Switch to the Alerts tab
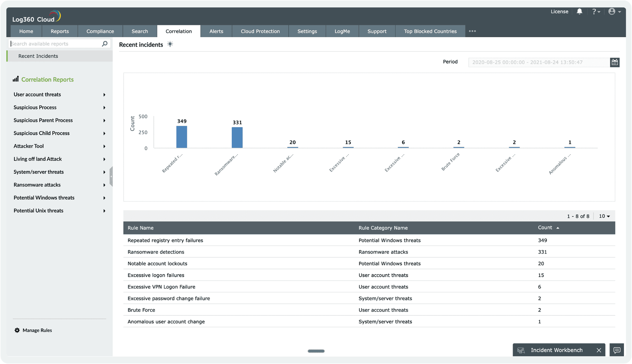This screenshot has height=364, width=632. [x=216, y=31]
